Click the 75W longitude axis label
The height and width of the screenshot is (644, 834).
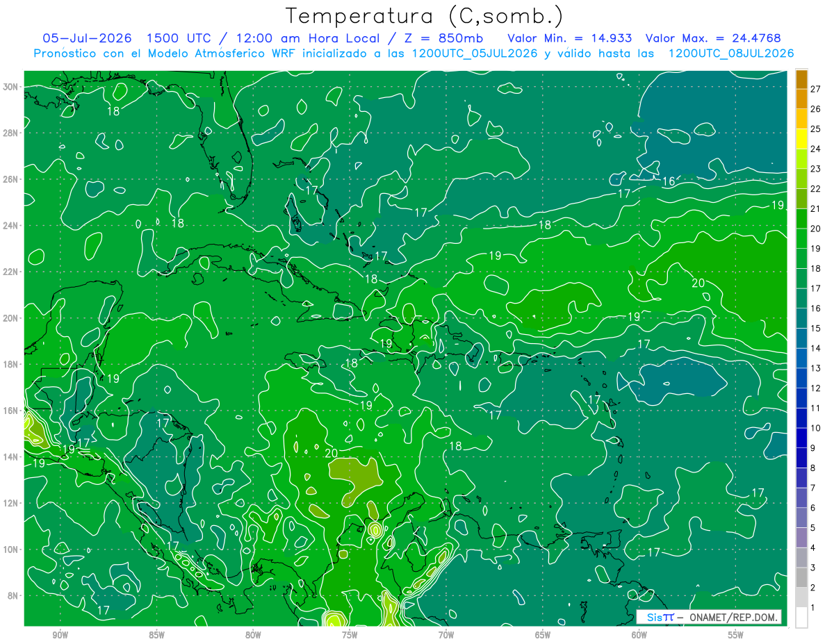click(350, 635)
